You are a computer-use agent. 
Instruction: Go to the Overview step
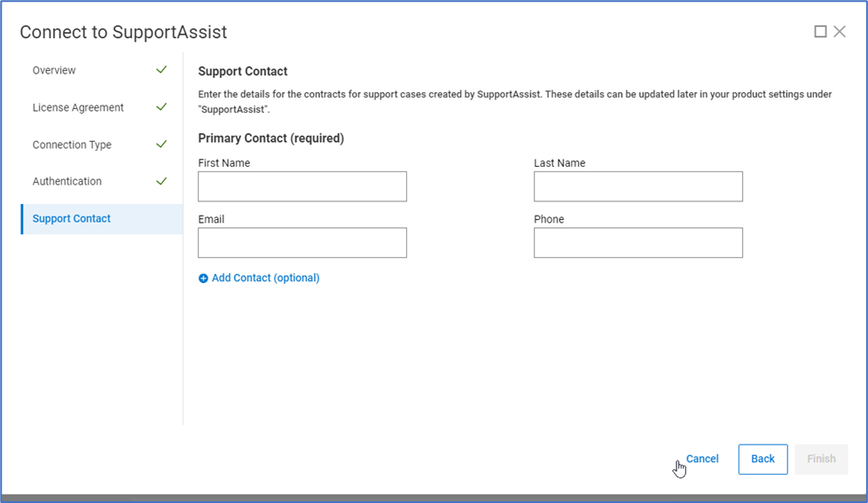[x=54, y=70]
